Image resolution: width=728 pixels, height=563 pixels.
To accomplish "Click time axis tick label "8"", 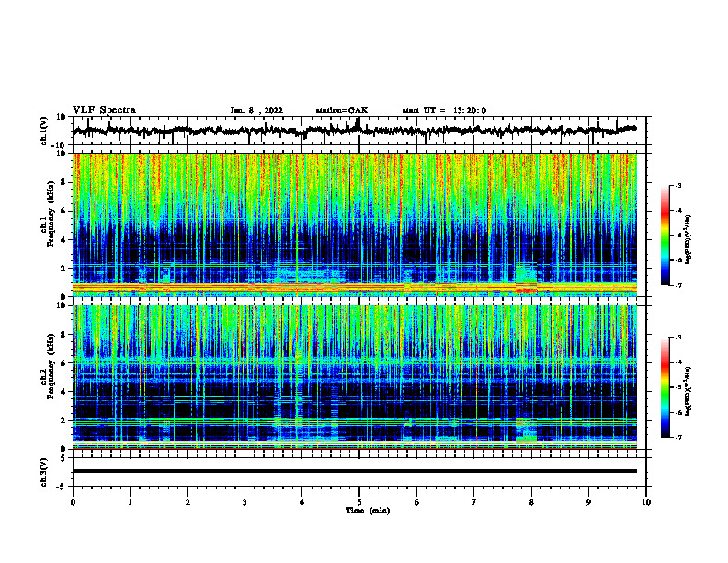I will point(531,502).
